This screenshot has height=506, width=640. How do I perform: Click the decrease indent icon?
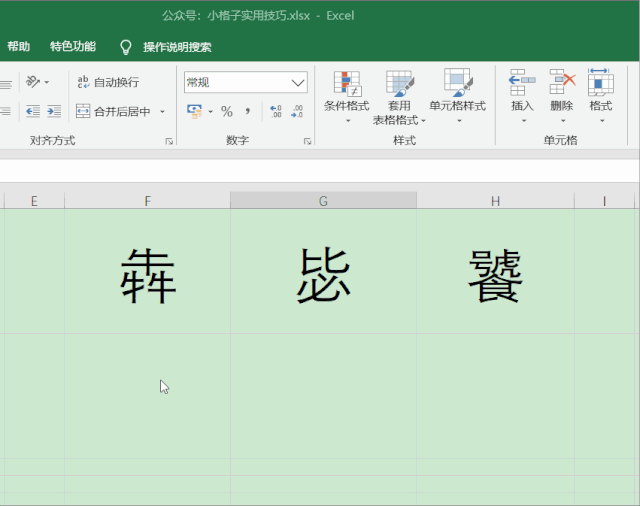(33, 111)
